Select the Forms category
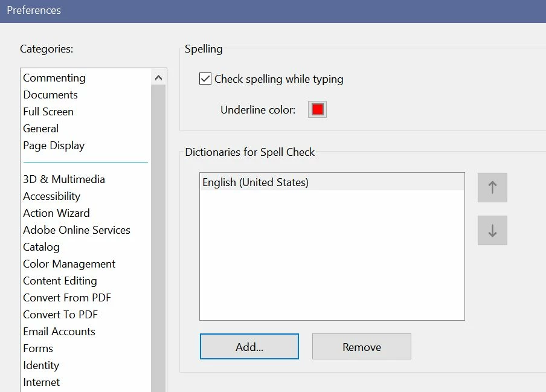The height and width of the screenshot is (392, 546). [38, 349]
